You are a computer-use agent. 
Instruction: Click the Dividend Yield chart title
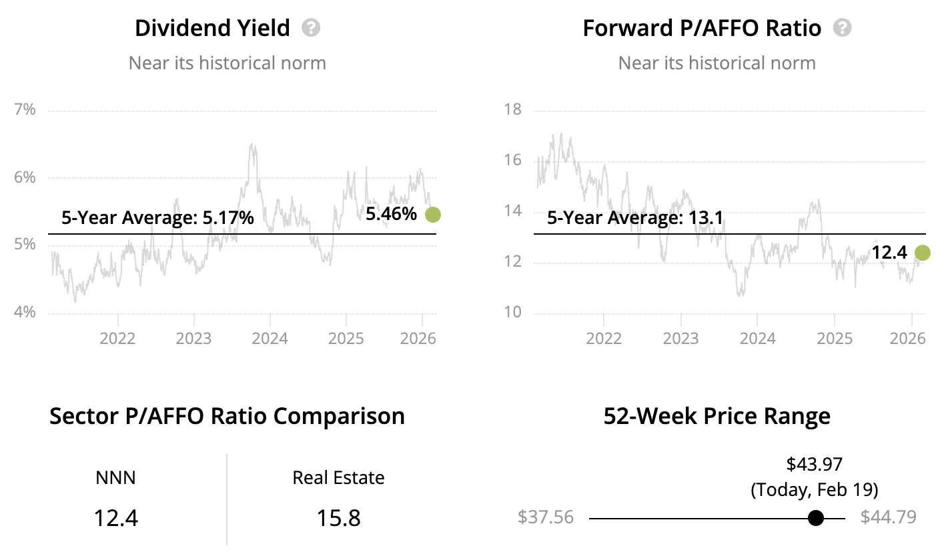212,28
